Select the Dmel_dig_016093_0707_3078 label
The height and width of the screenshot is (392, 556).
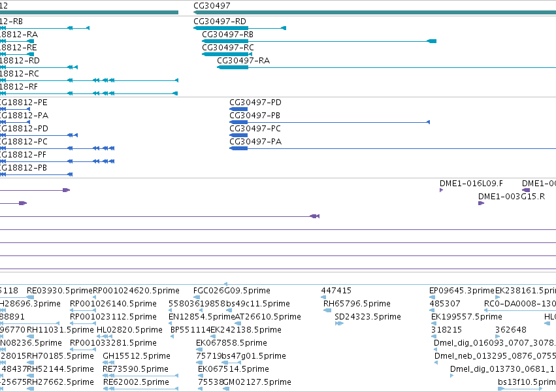point(495,343)
